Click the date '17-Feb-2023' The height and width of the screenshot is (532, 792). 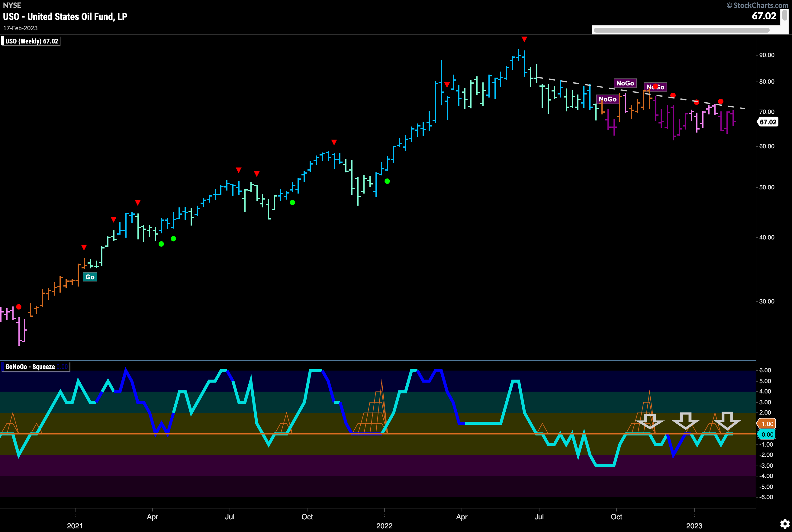click(x=20, y=28)
